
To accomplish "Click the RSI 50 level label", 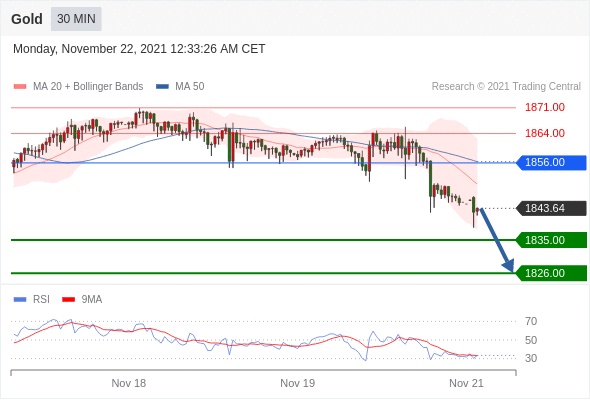I will (531, 340).
